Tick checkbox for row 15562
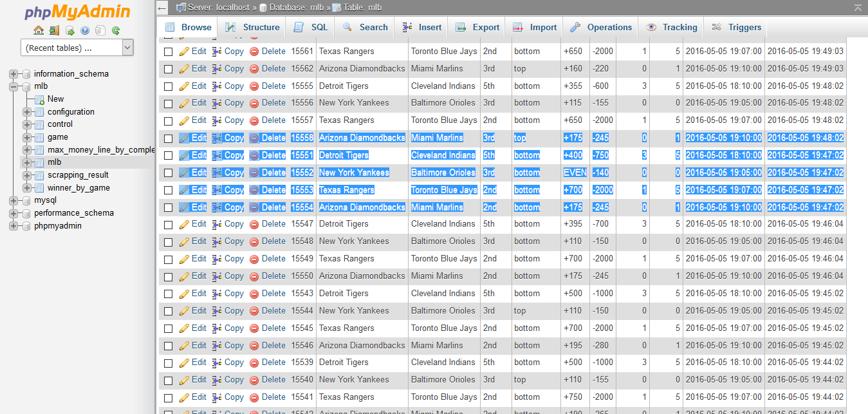Screen dimensions: 868x414 (x=169, y=69)
